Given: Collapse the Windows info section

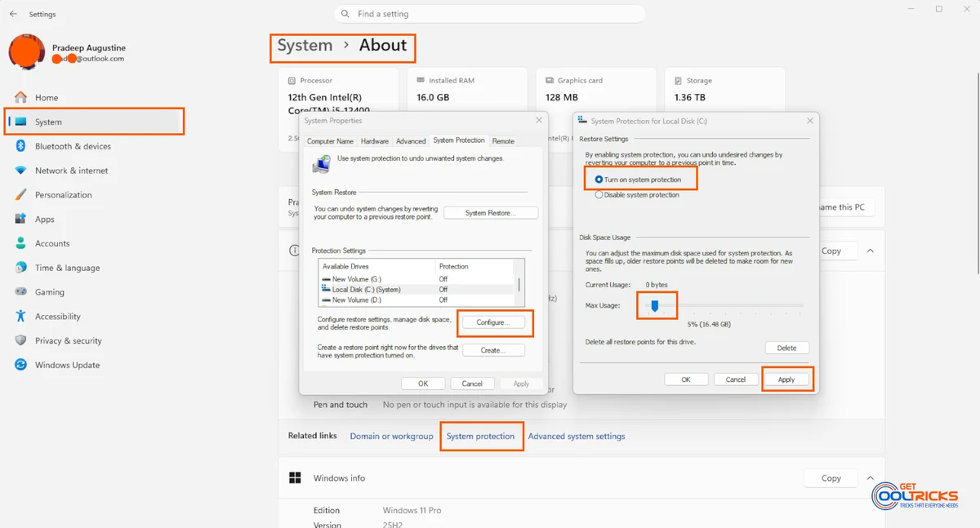Looking at the screenshot, I should coord(871,478).
